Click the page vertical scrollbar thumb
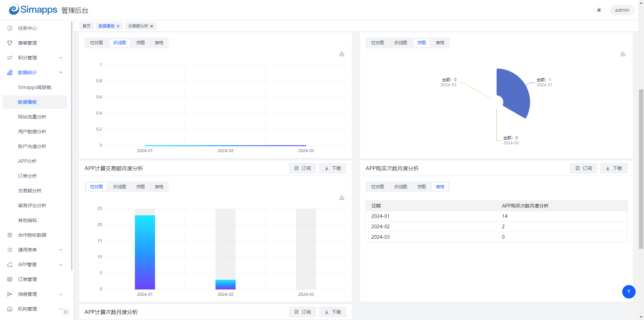 [641, 169]
